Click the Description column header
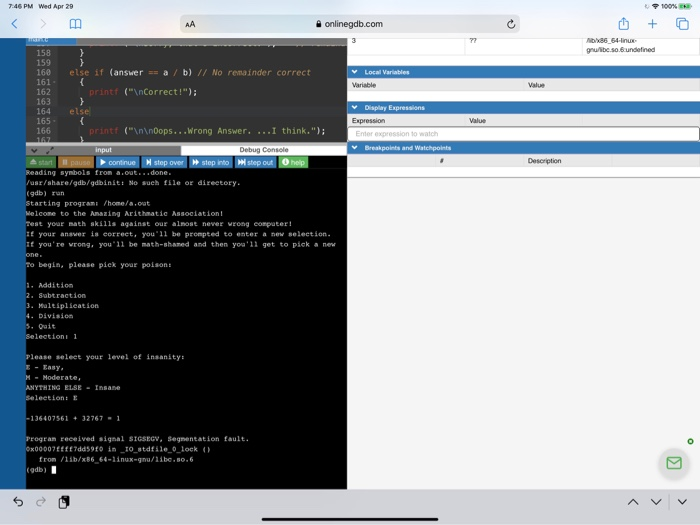The width and height of the screenshot is (700, 525). tap(544, 161)
